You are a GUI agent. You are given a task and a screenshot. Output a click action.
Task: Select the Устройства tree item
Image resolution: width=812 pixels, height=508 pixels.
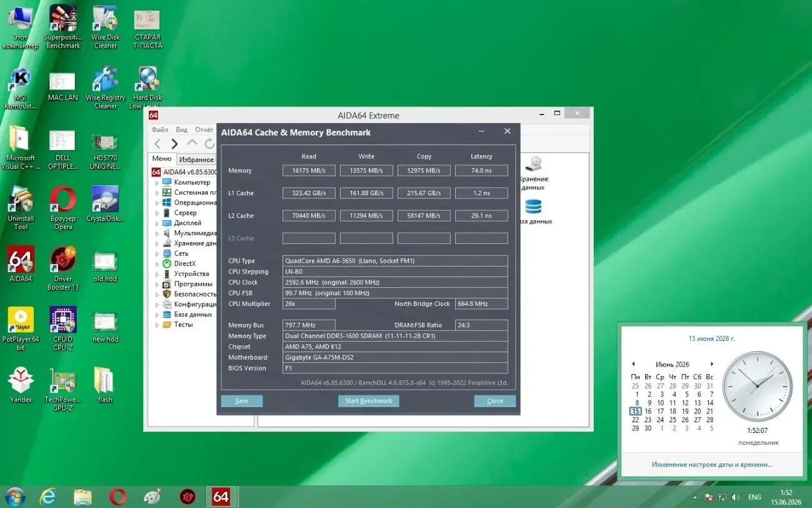pyautogui.click(x=191, y=274)
